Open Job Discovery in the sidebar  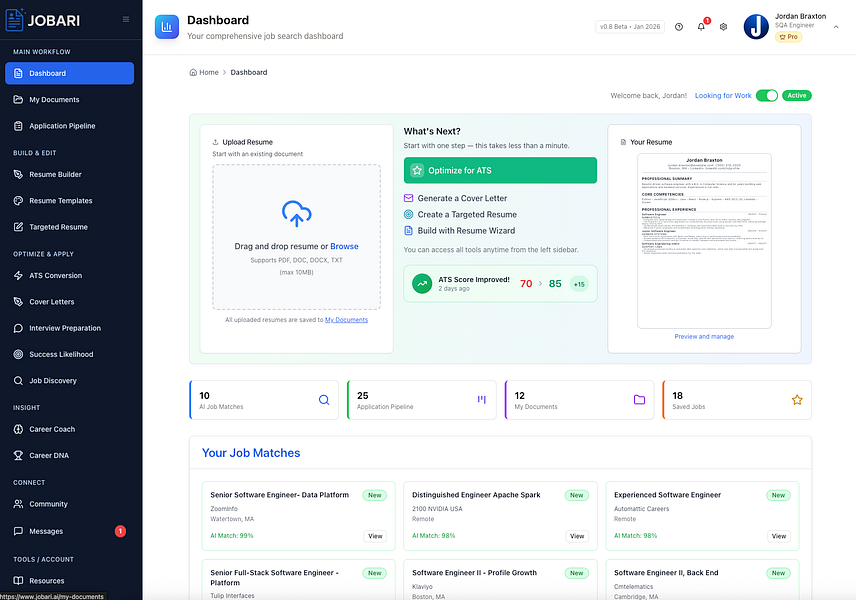click(69, 381)
